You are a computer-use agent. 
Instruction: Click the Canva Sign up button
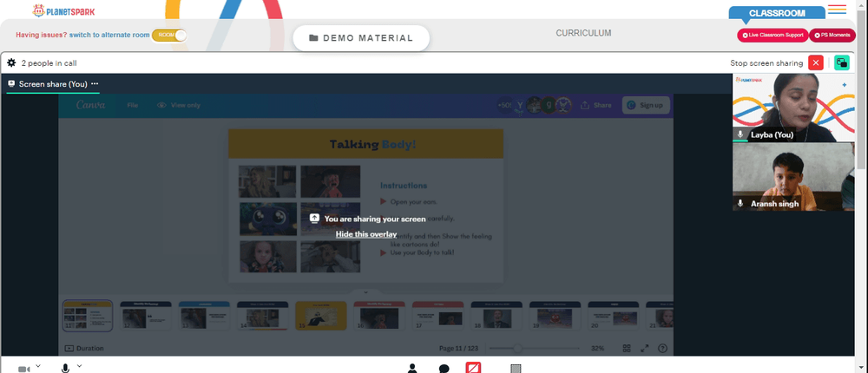point(646,105)
